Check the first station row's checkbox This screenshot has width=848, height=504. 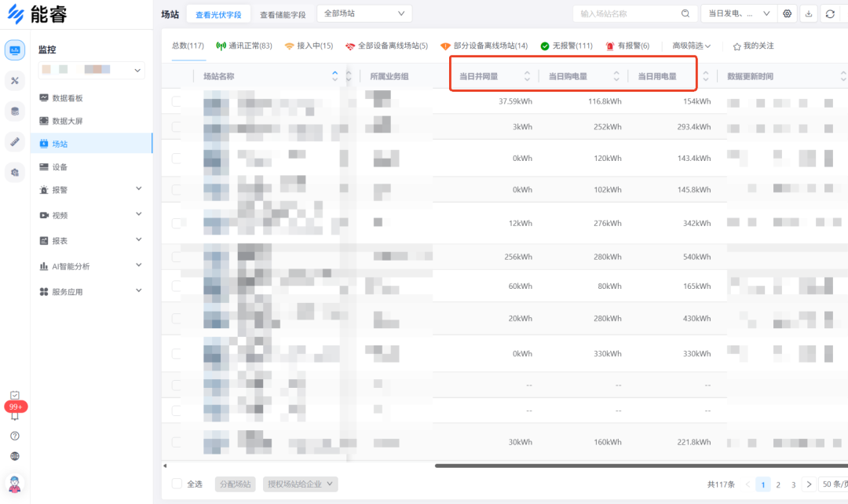click(176, 100)
